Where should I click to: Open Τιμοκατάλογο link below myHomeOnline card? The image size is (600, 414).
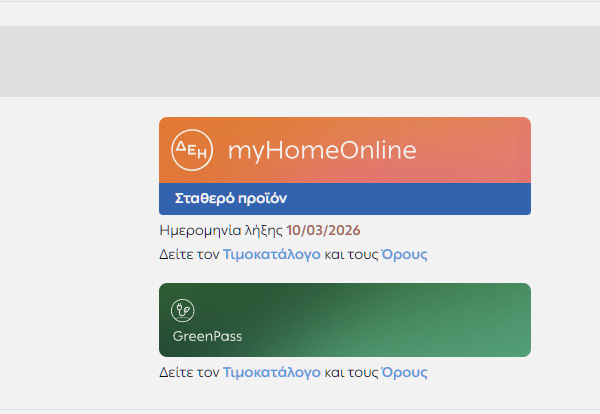(x=272, y=254)
